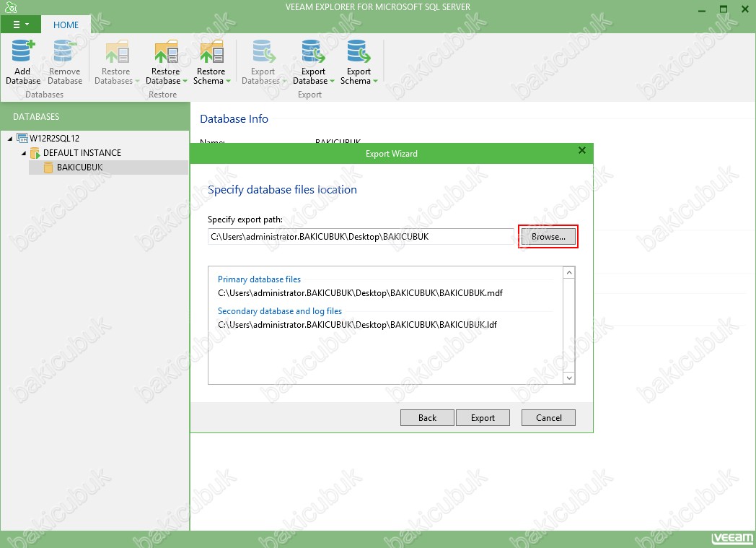Switch to the HOME ribbon tab
756x548 pixels.
point(66,25)
